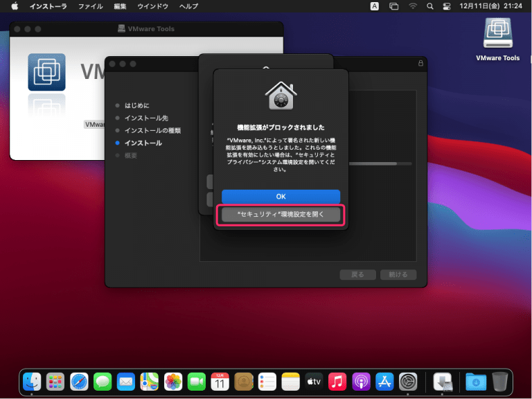Click the はじめに step in the installer sidebar
532x399 pixels.
(x=136, y=105)
